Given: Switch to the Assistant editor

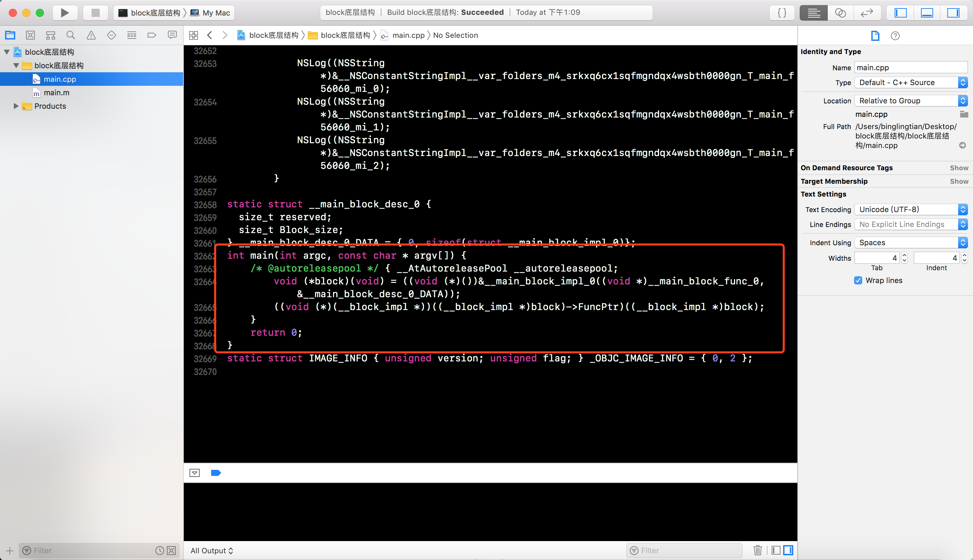Looking at the screenshot, I should 840,13.
